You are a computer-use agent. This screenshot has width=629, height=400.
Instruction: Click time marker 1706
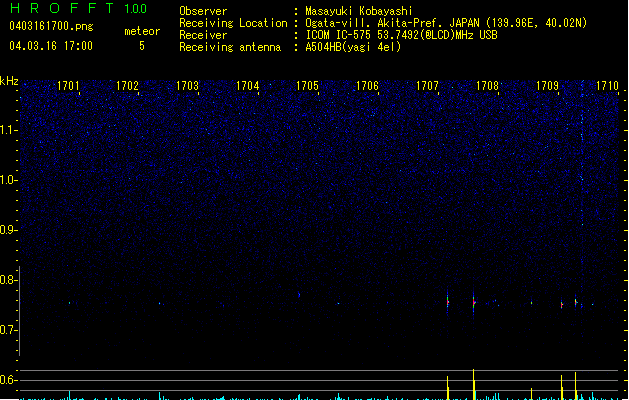click(367, 86)
